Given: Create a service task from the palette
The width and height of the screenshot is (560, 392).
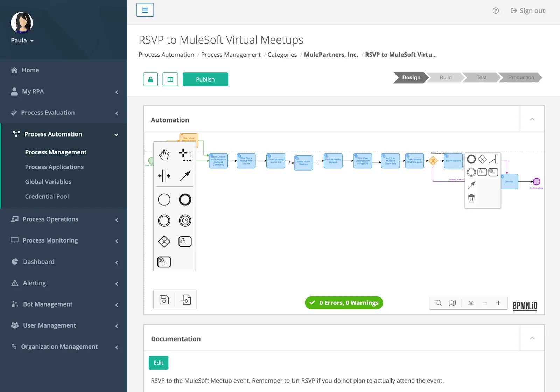Looking at the screenshot, I should [164, 262].
